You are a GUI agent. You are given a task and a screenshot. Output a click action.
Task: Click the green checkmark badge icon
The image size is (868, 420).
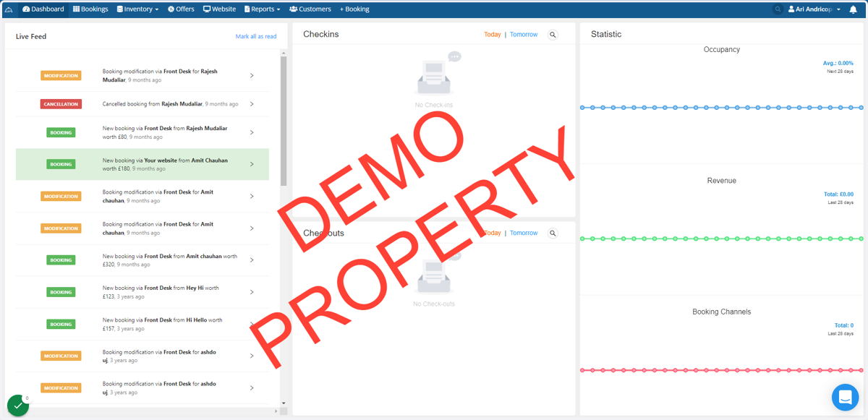18,406
